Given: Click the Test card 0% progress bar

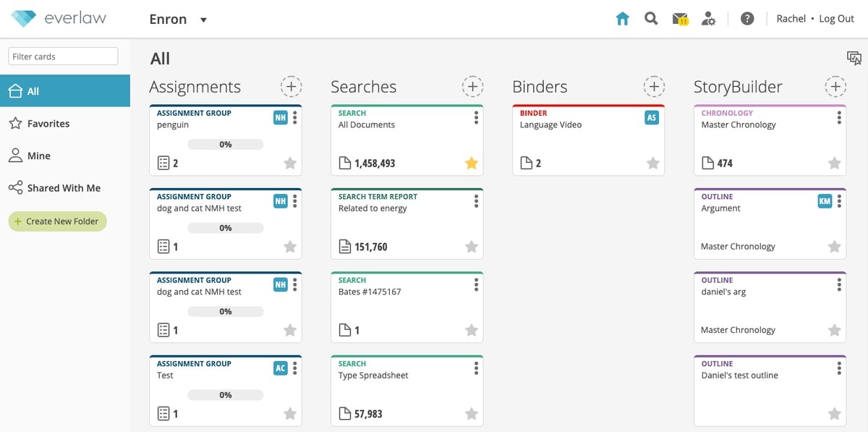Looking at the screenshot, I should pos(226,395).
